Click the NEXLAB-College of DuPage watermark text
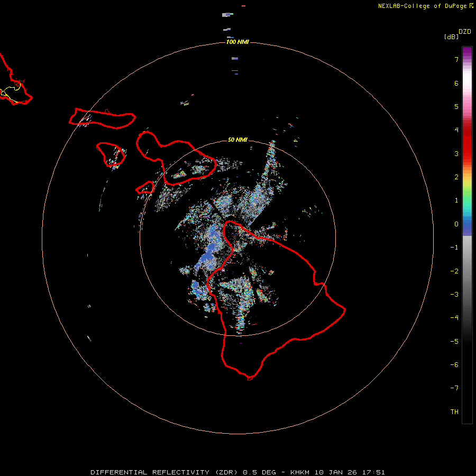Image resolution: width=476 pixels, height=476 pixels. (x=425, y=6)
